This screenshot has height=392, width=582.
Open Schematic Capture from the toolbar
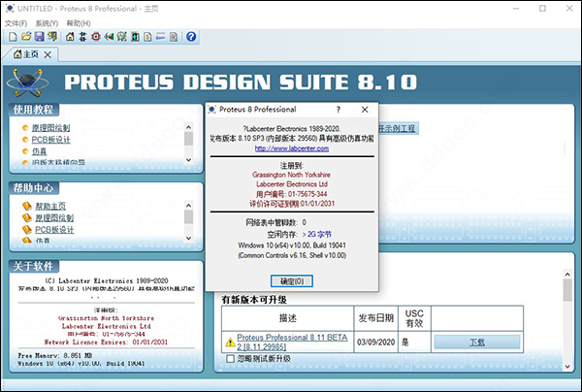pos(82,36)
